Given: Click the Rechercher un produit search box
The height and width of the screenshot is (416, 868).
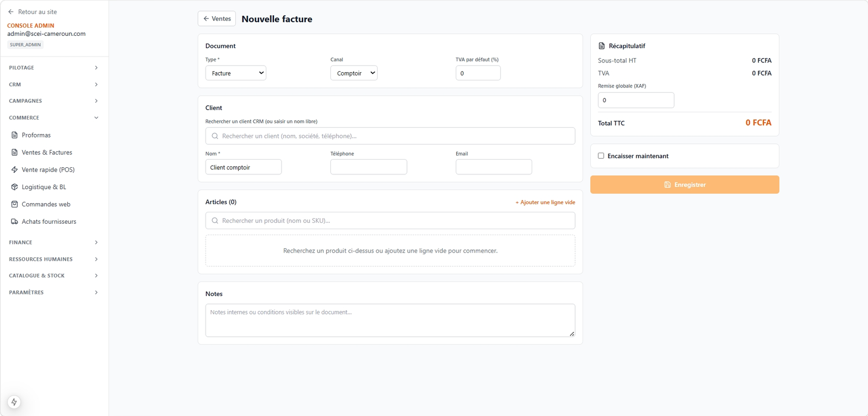Looking at the screenshot, I should (390, 220).
